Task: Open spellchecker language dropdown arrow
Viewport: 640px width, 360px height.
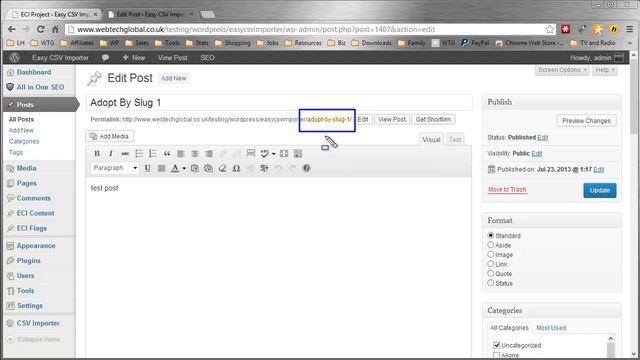Action: (x=273, y=153)
